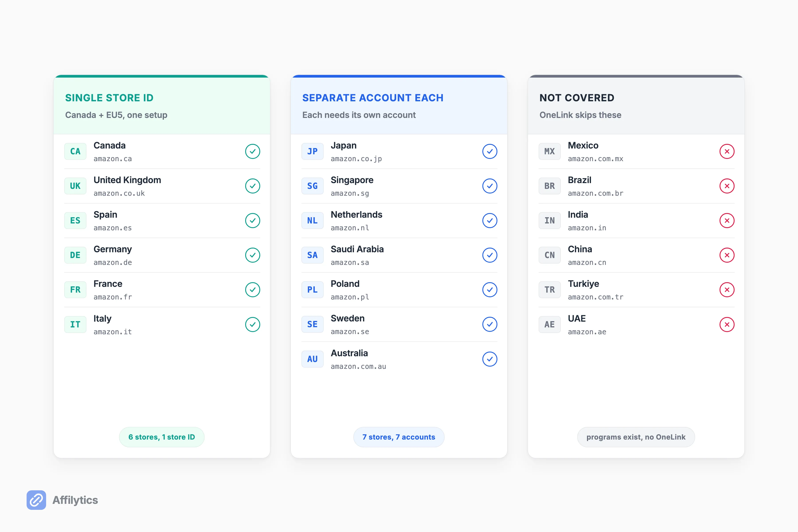Click the blue checkmark for Saudi Arabia
798x532 pixels.
point(490,255)
